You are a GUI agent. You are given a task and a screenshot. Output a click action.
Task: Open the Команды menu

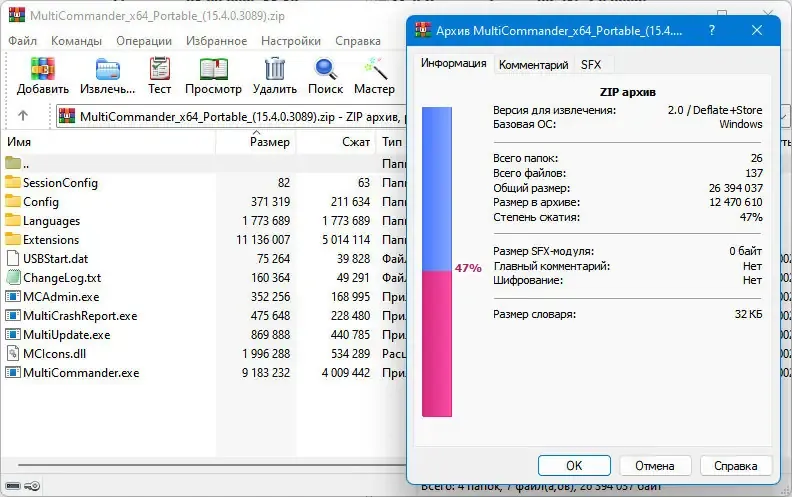click(76, 41)
